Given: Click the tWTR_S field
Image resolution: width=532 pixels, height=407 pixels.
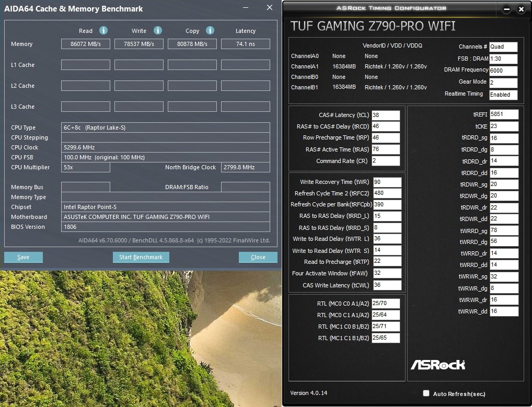Looking at the screenshot, I should [387, 250].
